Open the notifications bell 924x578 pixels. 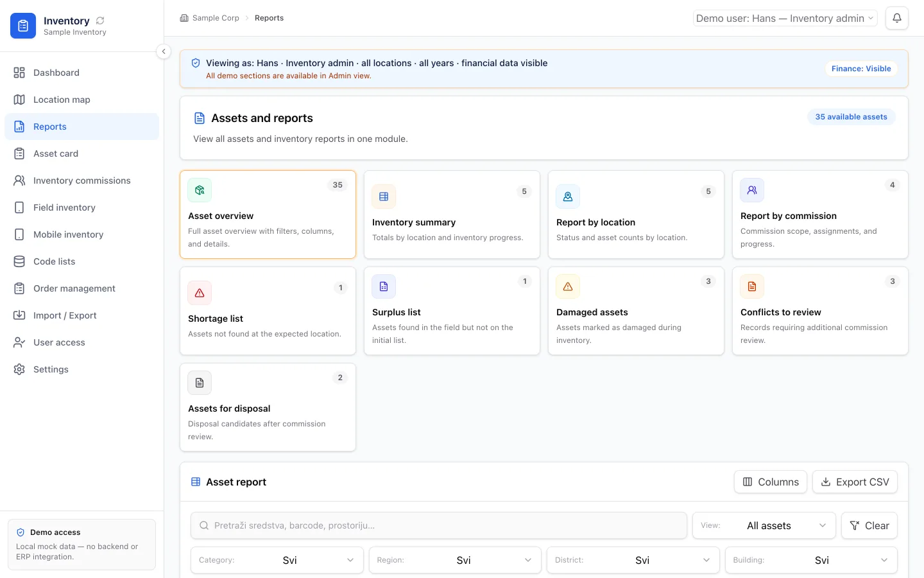(x=897, y=18)
